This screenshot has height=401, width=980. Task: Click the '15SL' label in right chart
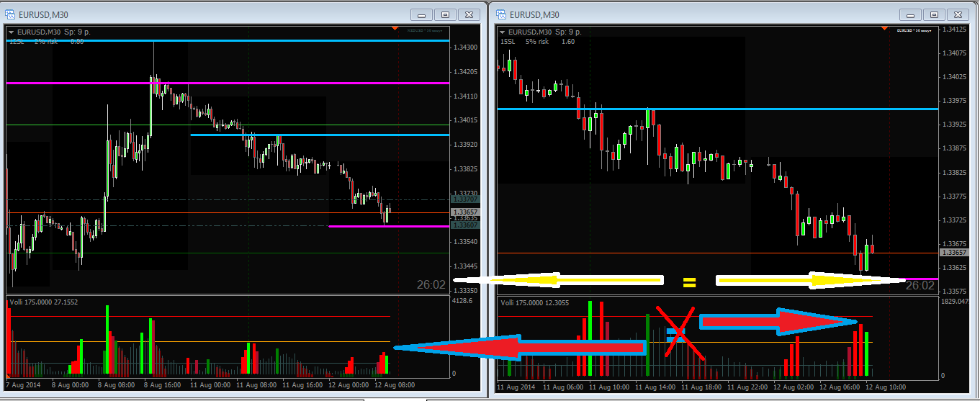508,42
